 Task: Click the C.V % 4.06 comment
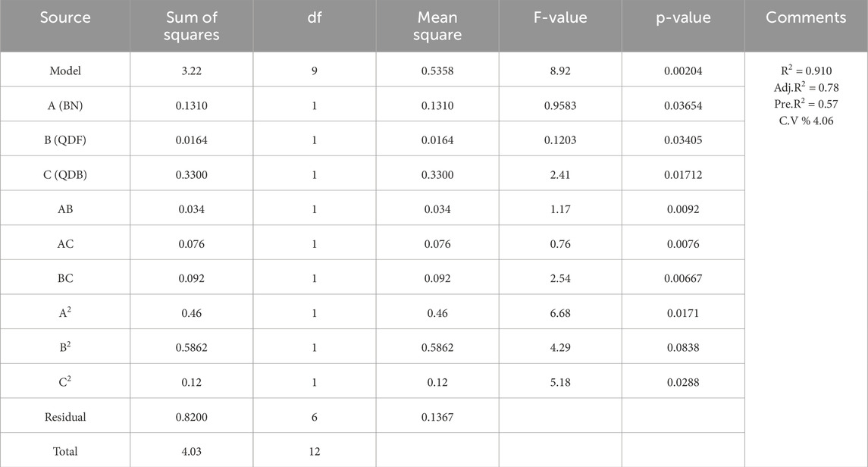(x=806, y=121)
